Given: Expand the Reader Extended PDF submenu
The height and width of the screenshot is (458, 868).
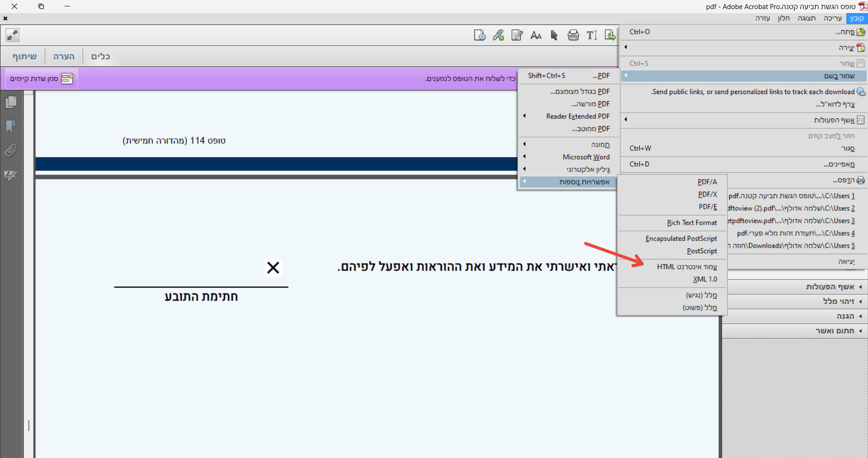Looking at the screenshot, I should [568, 116].
